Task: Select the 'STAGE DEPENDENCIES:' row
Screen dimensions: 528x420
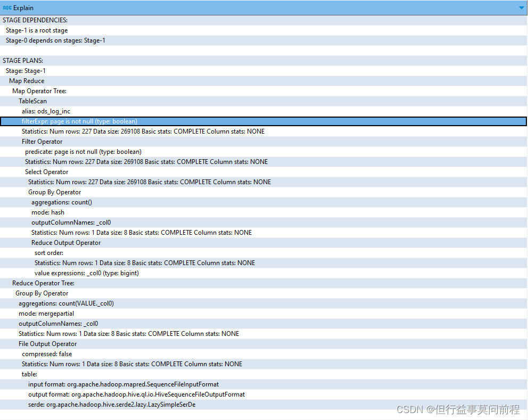Action: tap(263, 20)
